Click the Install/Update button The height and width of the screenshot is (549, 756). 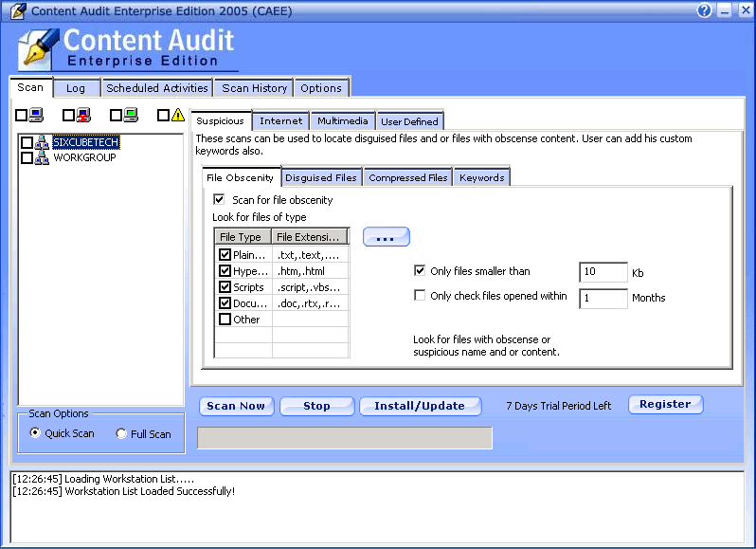click(x=420, y=406)
